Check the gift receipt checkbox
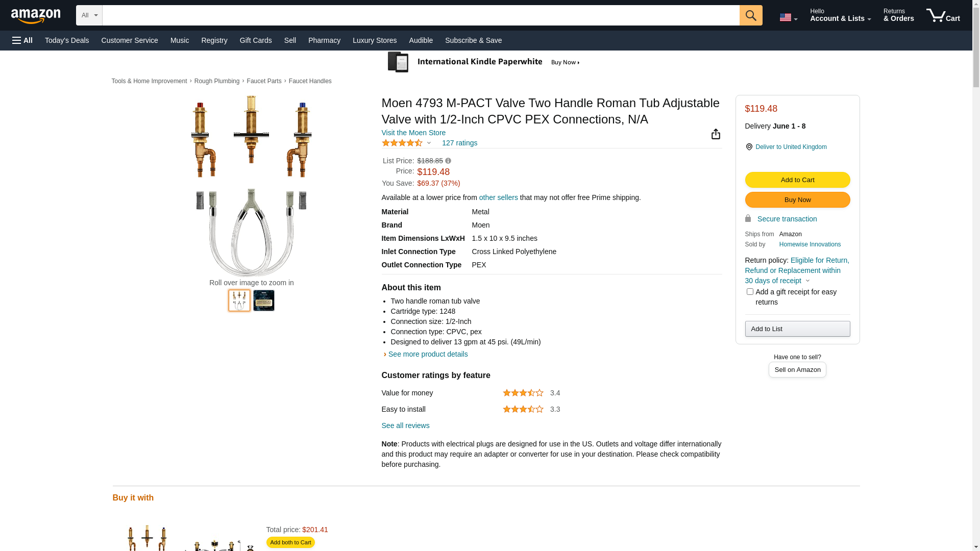This screenshot has height=551, width=980. click(x=750, y=292)
